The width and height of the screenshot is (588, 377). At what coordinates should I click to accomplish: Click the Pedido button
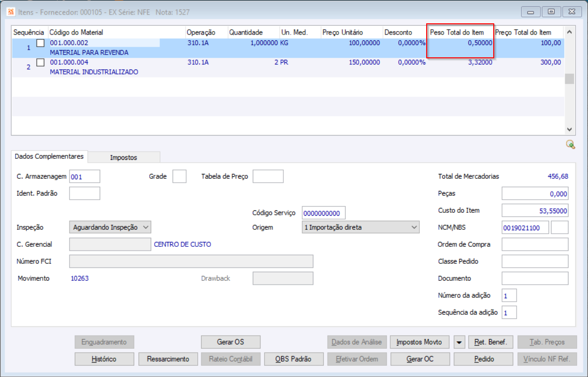[x=484, y=359]
